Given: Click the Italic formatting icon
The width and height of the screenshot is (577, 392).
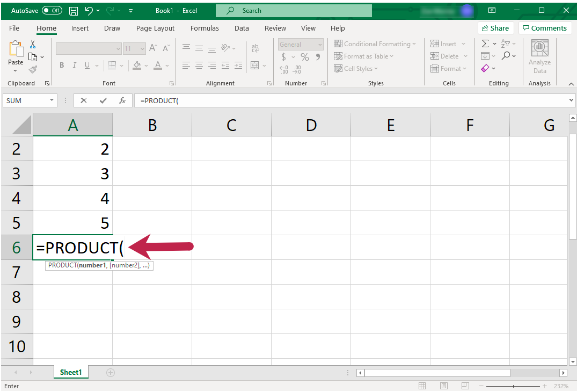Looking at the screenshot, I should point(74,65).
